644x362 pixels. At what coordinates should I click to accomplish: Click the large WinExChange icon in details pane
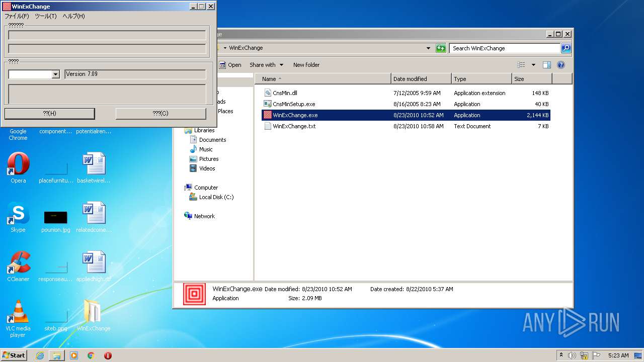194,294
